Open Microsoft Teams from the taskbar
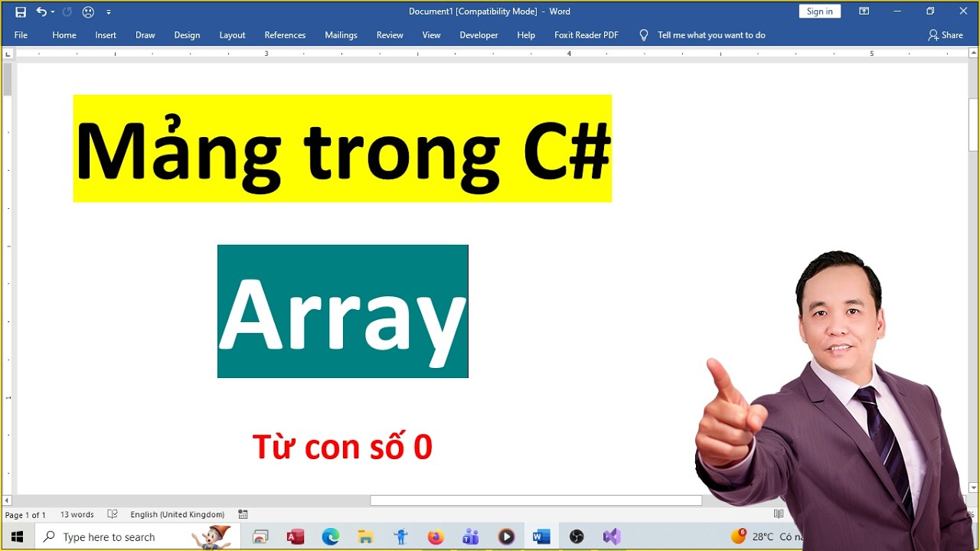 (471, 536)
